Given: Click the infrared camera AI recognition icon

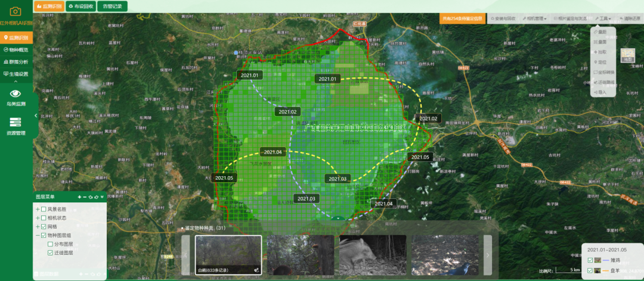Looking at the screenshot, I should (16, 12).
